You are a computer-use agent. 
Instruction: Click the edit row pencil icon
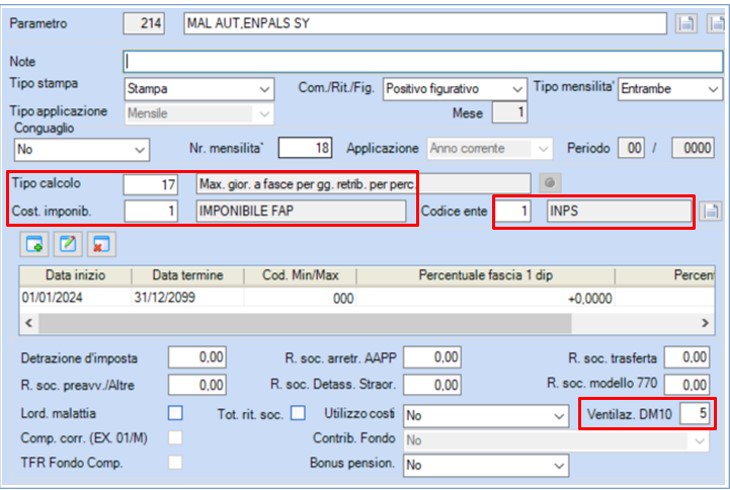[68, 244]
